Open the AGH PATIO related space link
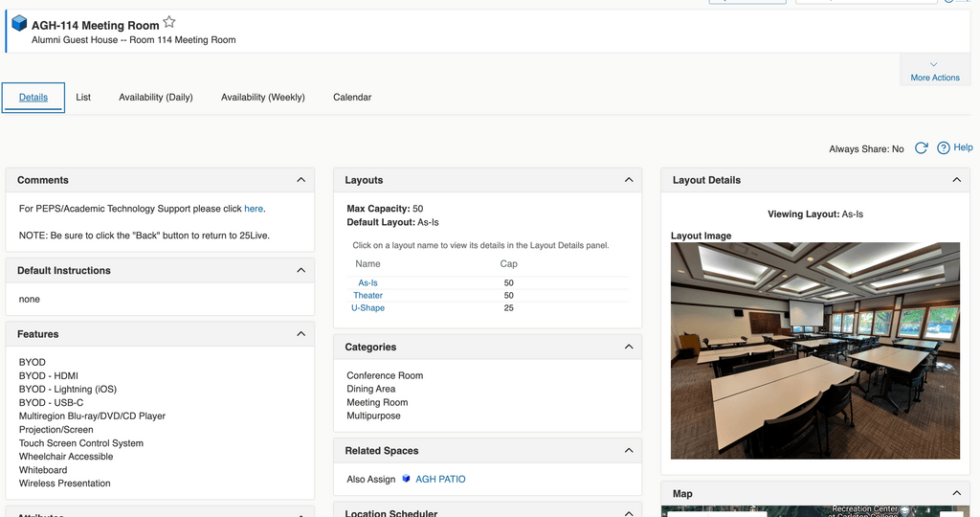 tap(440, 480)
